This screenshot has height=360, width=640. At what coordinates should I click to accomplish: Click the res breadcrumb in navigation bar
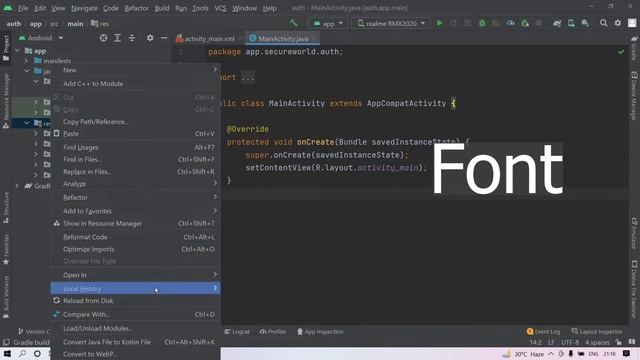[100, 23]
